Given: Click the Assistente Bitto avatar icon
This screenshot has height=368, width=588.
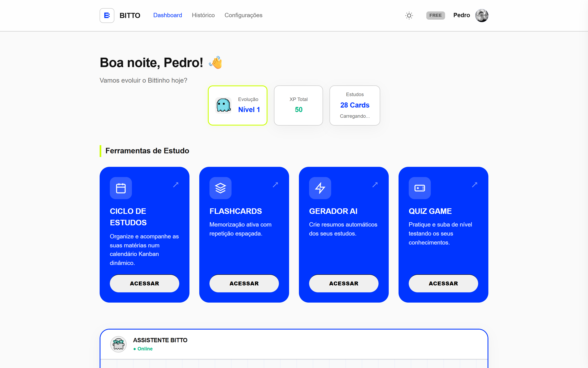Looking at the screenshot, I should pos(118,344).
